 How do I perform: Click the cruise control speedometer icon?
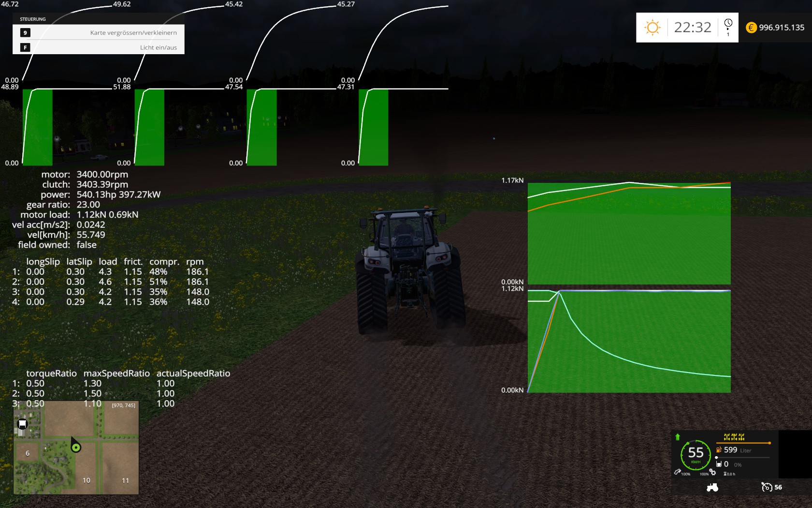(x=767, y=487)
